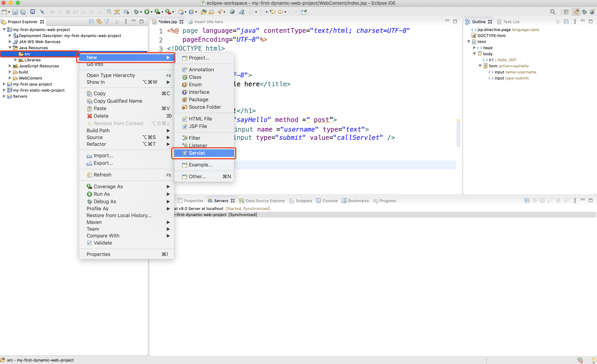Switch to the Task List tab
The width and height of the screenshot is (597, 364).
[x=508, y=22]
